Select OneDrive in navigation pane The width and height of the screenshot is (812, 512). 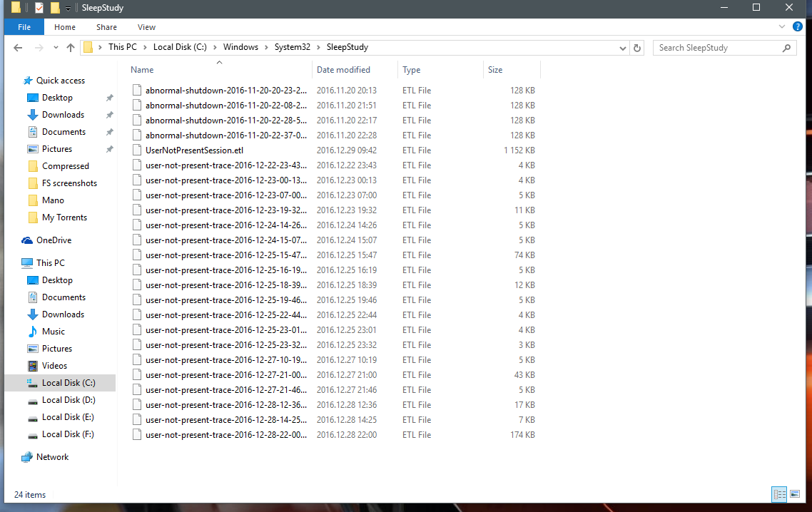click(x=54, y=240)
